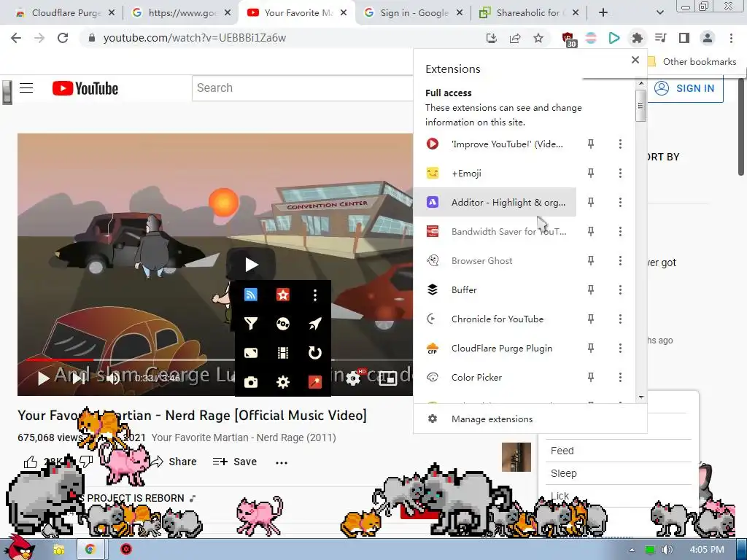Open the Chrome profile icon
The width and height of the screenshot is (747, 560).
tap(708, 38)
